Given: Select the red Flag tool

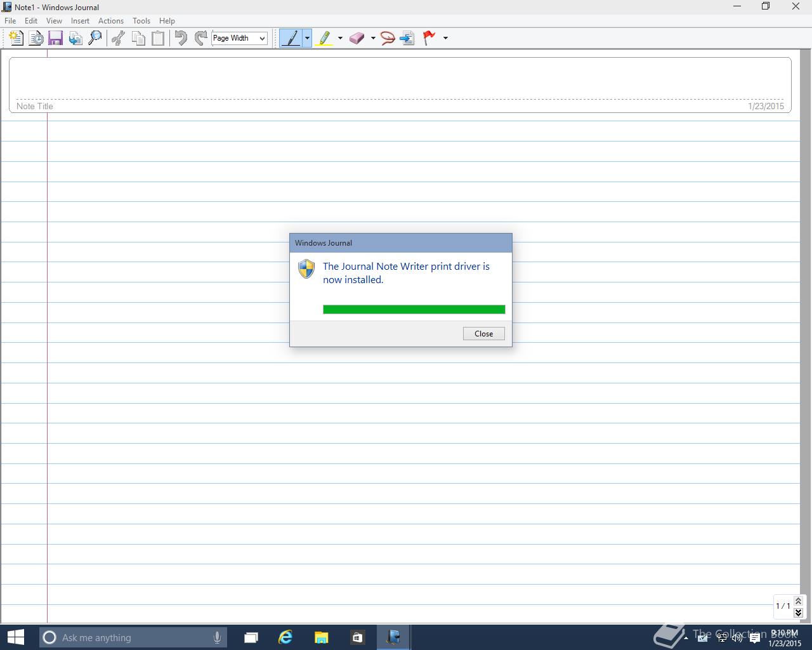Looking at the screenshot, I should pos(429,38).
